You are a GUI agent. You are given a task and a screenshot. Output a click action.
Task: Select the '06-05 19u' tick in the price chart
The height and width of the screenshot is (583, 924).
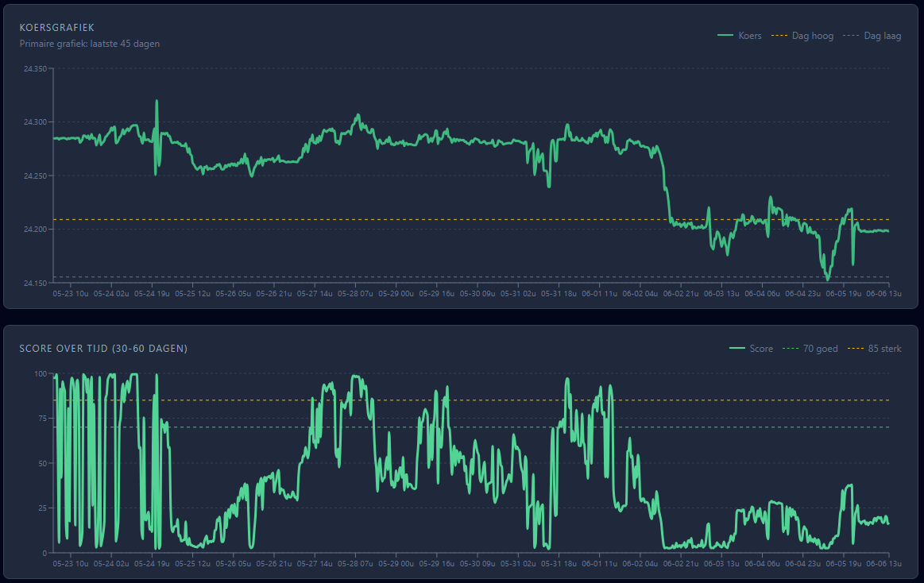[x=843, y=293]
